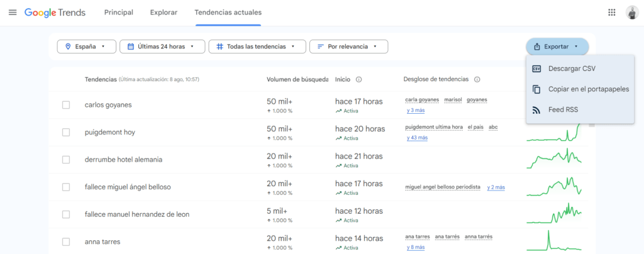Click the 'ana tarres' related query
Screen dimensions: 644x254
(418, 237)
